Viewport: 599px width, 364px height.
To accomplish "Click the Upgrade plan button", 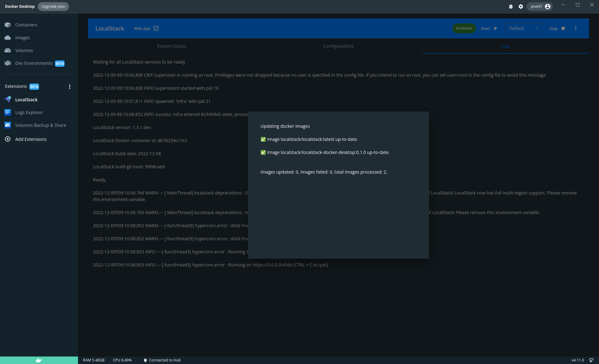I will (53, 7).
